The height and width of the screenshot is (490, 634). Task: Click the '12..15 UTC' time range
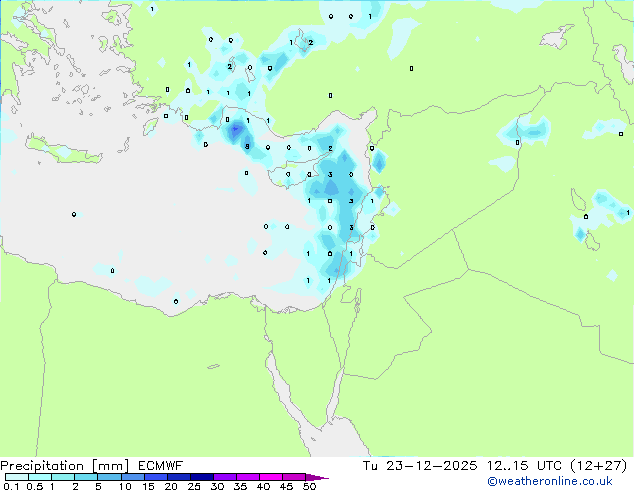(524, 466)
